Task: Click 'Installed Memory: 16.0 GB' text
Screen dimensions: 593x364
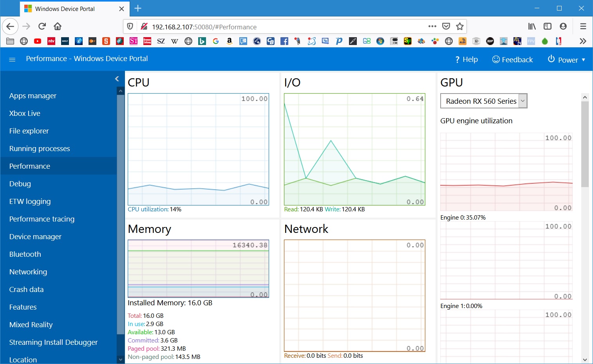Action: (170, 303)
